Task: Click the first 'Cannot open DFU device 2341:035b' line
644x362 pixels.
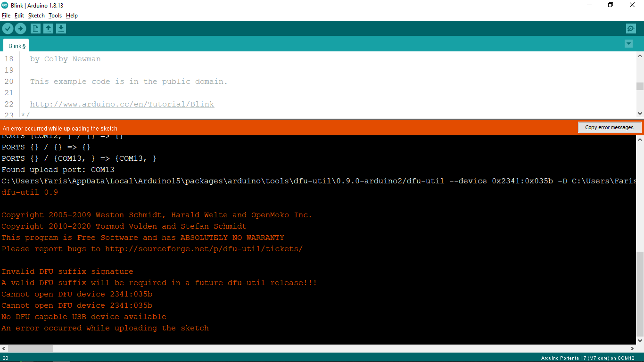Action: pos(77,294)
